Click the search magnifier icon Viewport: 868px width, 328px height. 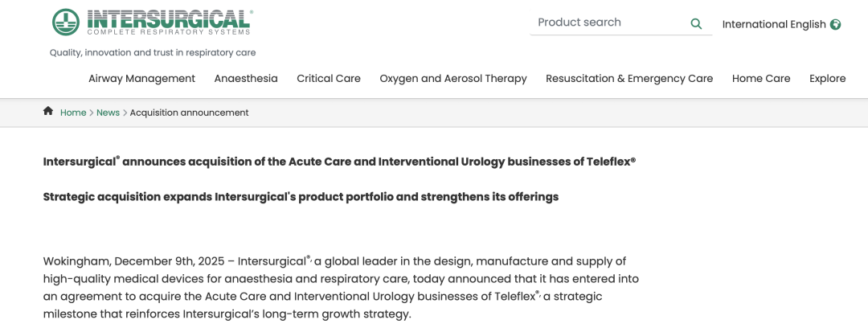696,23
